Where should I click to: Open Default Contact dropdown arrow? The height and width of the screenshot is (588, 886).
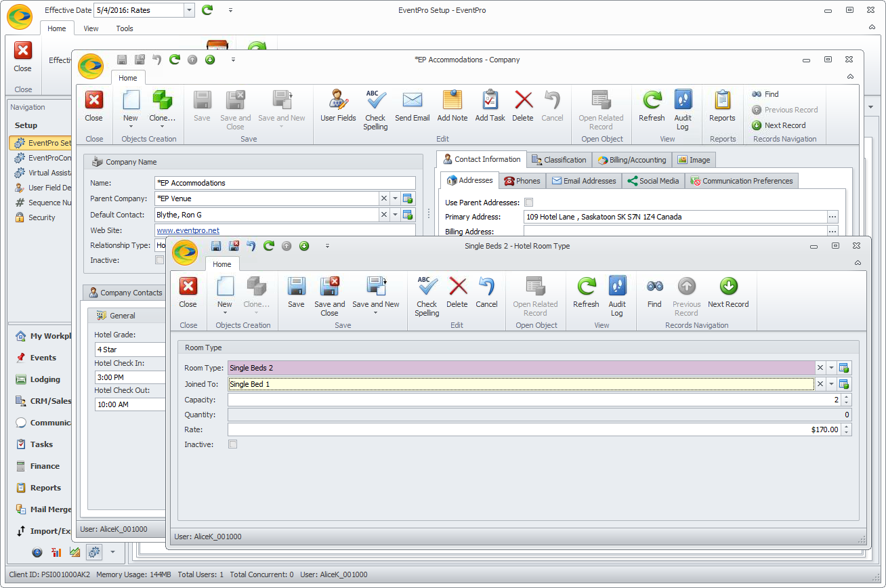[395, 215]
